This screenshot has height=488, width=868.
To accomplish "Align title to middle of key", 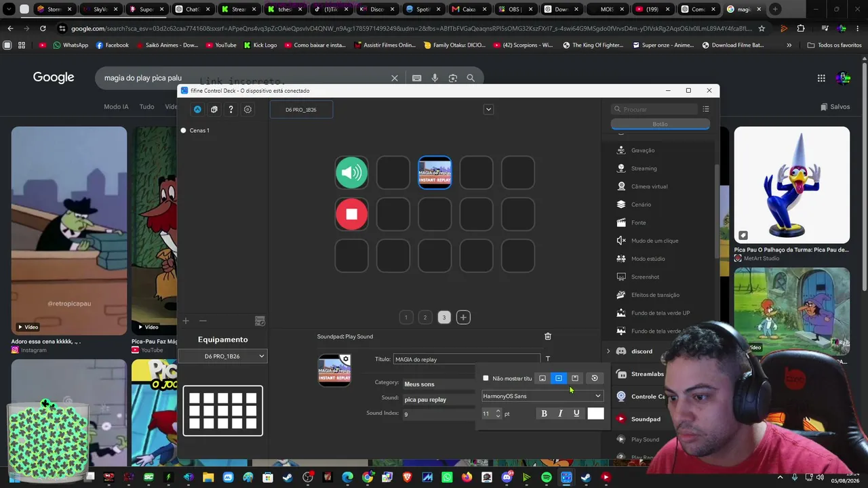I will [559, 378].
